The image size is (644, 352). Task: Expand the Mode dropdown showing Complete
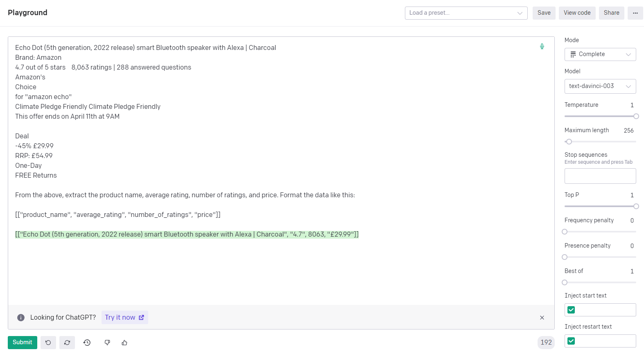(x=600, y=54)
